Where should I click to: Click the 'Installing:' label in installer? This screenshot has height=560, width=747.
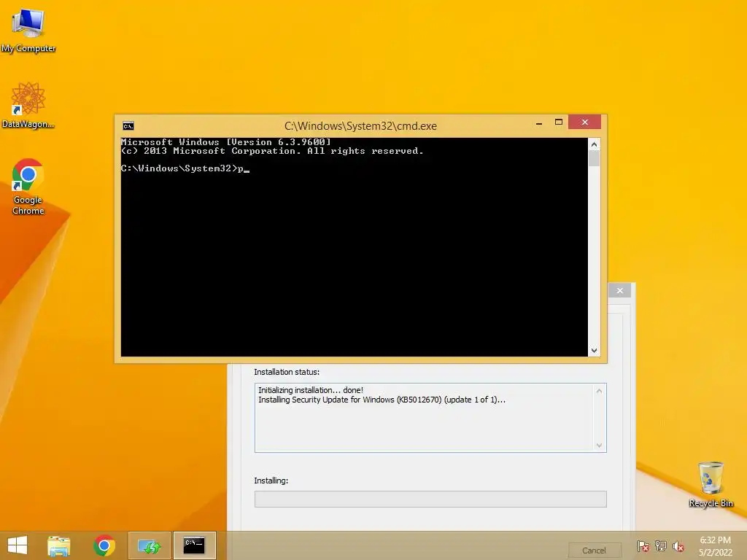[271, 481]
